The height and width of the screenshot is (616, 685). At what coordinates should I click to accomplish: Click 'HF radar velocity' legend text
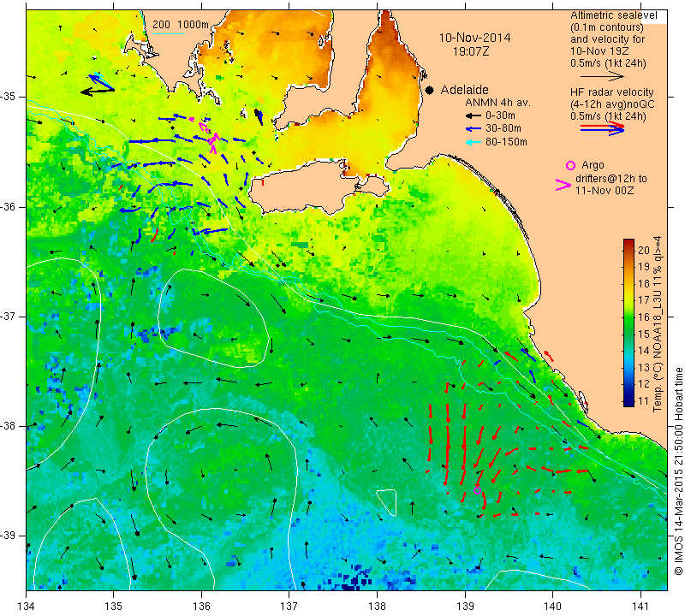click(611, 92)
